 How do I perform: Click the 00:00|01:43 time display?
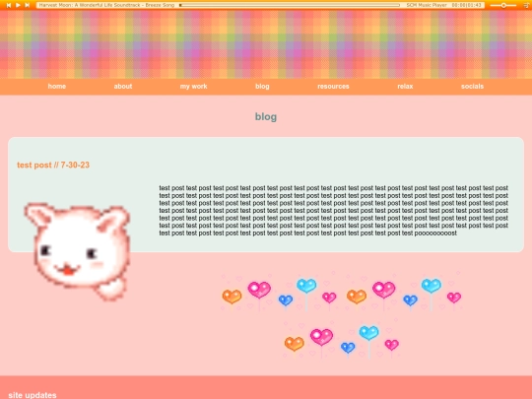[467, 5]
